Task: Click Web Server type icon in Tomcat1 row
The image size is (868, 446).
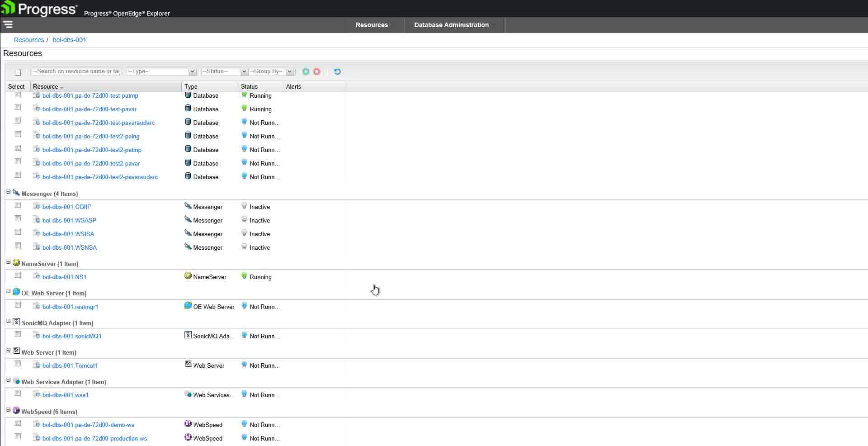Action: point(188,365)
